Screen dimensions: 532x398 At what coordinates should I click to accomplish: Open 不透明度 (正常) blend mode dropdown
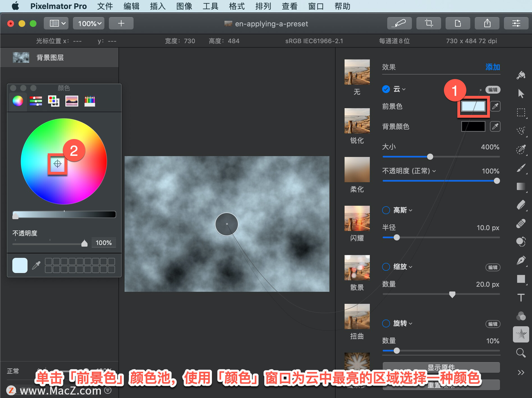pos(409,171)
